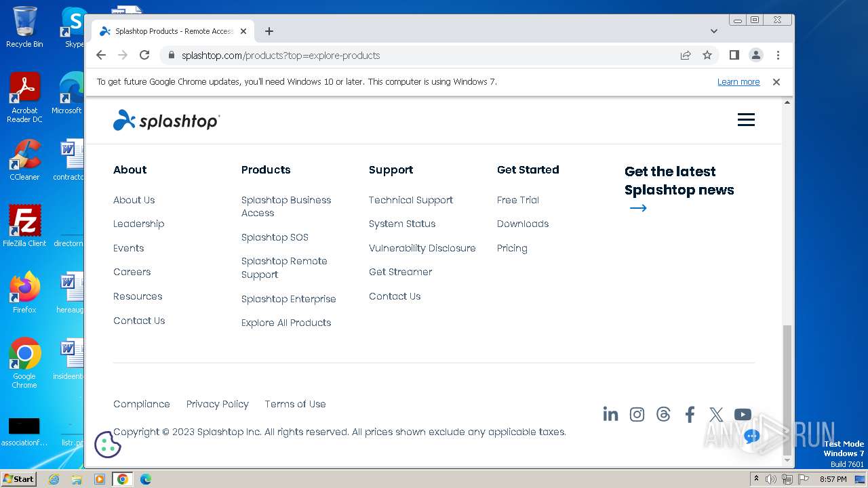Click Learn more about Chrome updates
Viewport: 868px width, 488px height.
coord(738,82)
